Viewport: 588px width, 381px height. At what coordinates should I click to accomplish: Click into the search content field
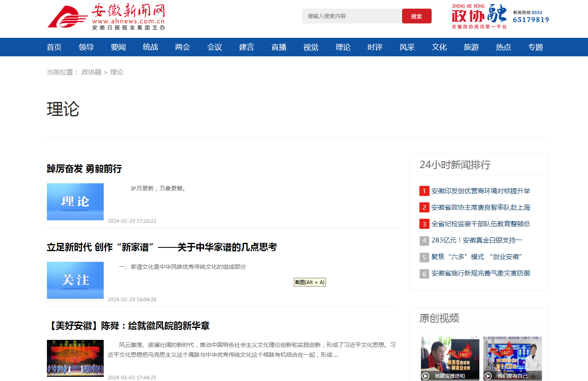click(351, 16)
